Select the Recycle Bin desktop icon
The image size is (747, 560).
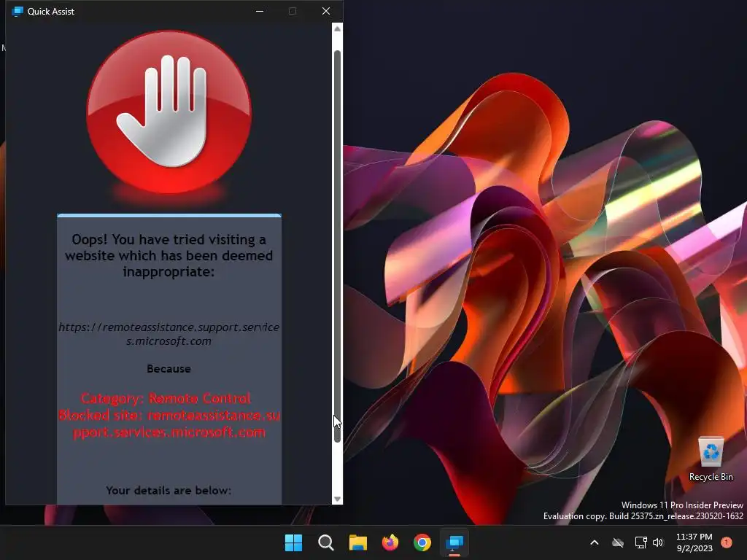pyautogui.click(x=711, y=458)
